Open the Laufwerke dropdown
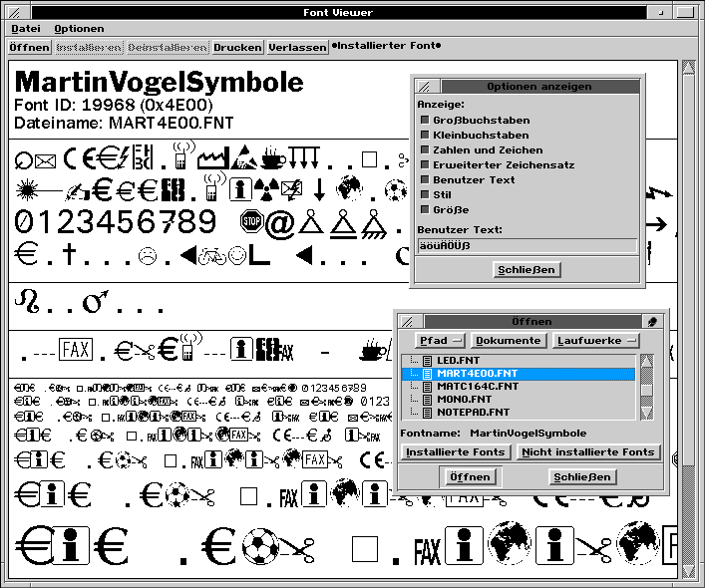This screenshot has height=588, width=705. 595,341
